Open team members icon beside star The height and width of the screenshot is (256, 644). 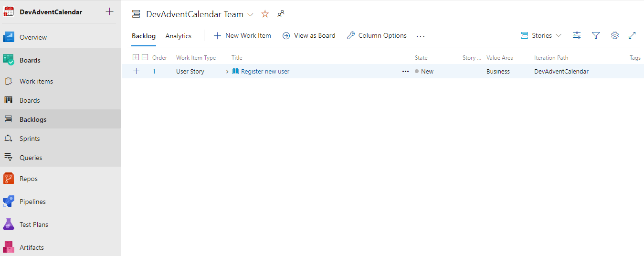[x=281, y=14]
